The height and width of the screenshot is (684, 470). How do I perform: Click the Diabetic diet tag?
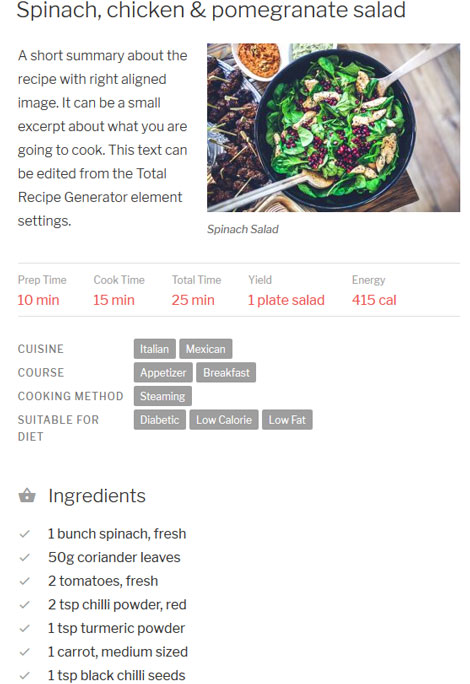click(x=160, y=420)
